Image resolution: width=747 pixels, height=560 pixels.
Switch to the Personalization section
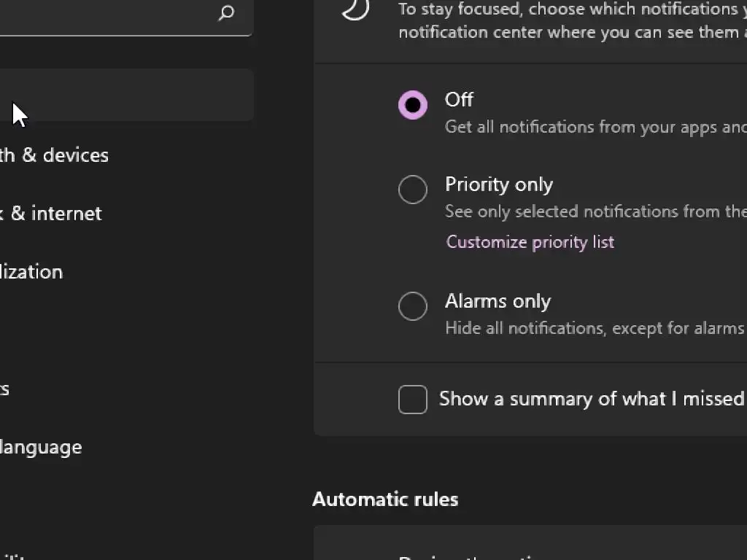coord(31,272)
